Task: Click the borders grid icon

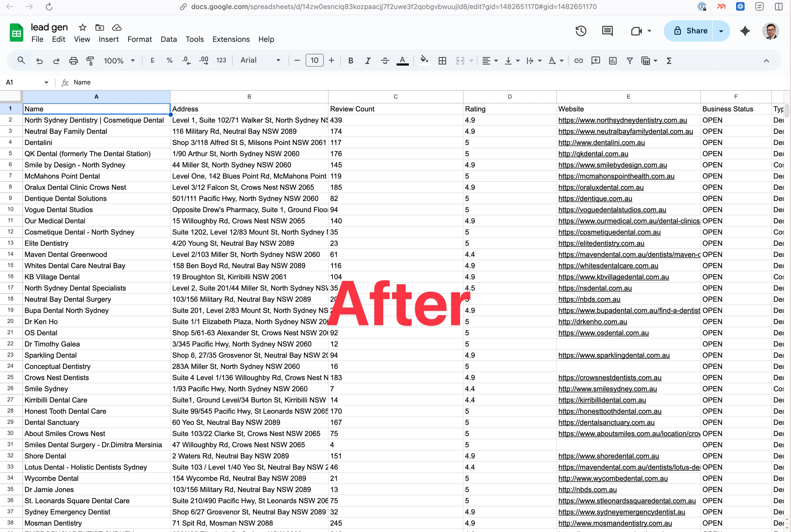Action: click(442, 61)
